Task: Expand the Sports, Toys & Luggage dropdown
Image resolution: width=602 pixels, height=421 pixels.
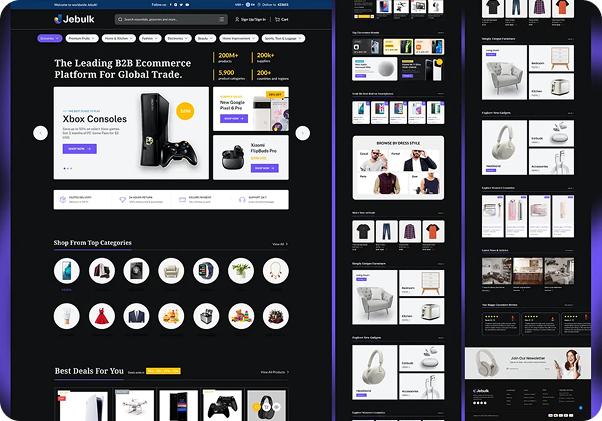Action: [x=283, y=38]
